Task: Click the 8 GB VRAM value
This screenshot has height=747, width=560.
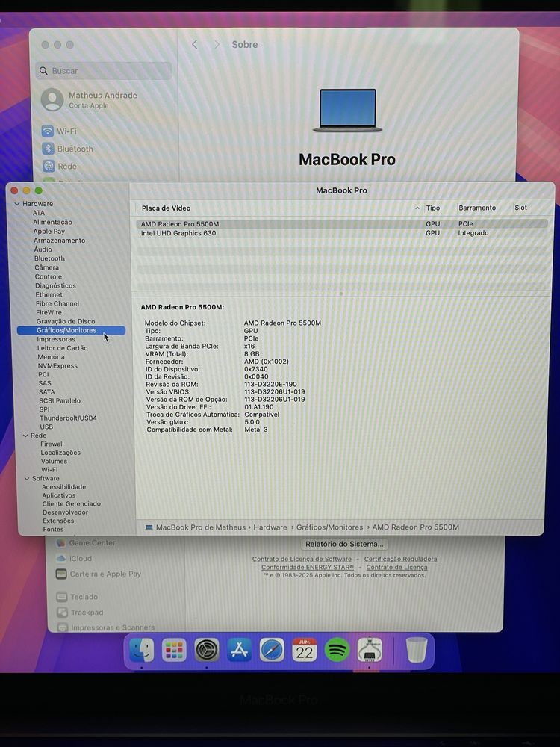Action: (x=252, y=354)
